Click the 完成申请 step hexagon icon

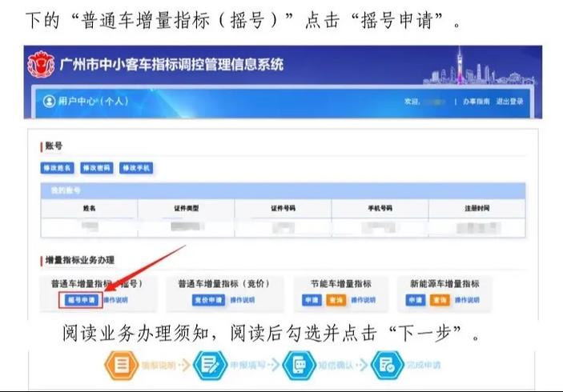(388, 365)
